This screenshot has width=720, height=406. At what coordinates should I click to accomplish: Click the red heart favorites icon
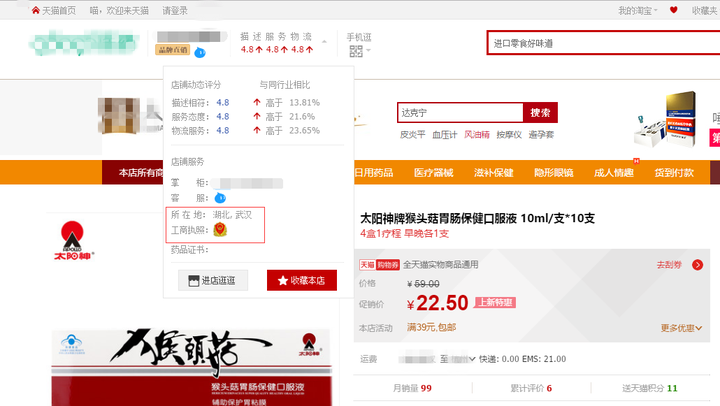673,10
